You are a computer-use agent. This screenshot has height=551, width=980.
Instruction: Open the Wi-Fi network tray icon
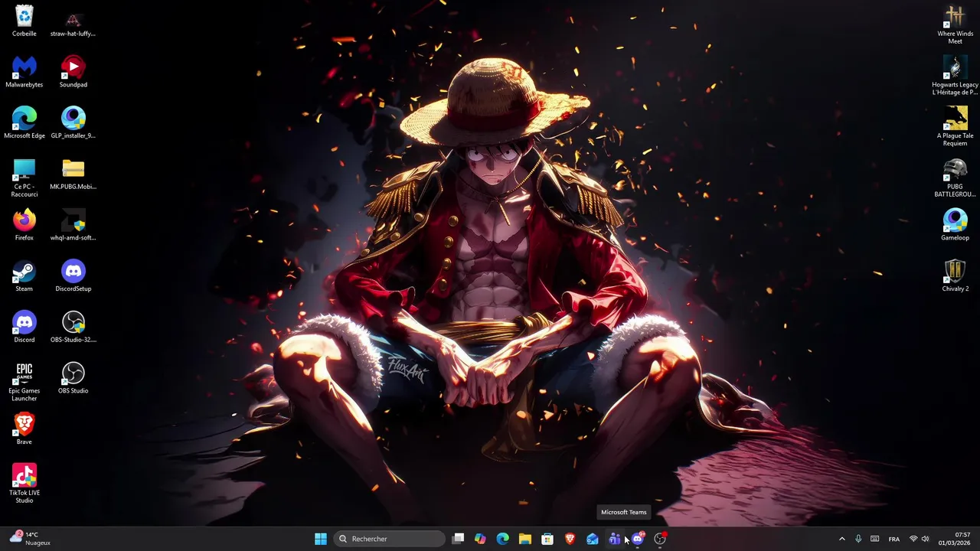click(x=913, y=539)
